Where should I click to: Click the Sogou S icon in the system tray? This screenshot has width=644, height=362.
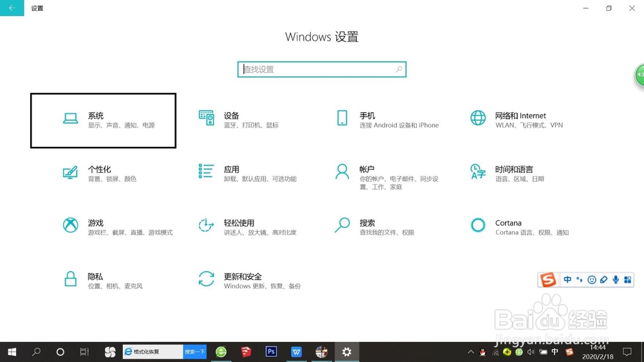point(569,352)
